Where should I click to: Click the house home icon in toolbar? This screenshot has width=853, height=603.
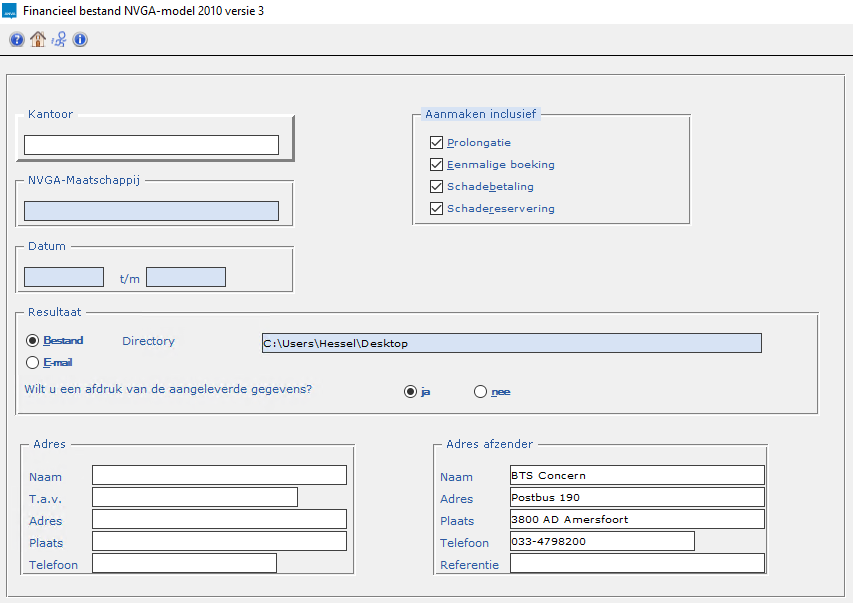tap(38, 40)
